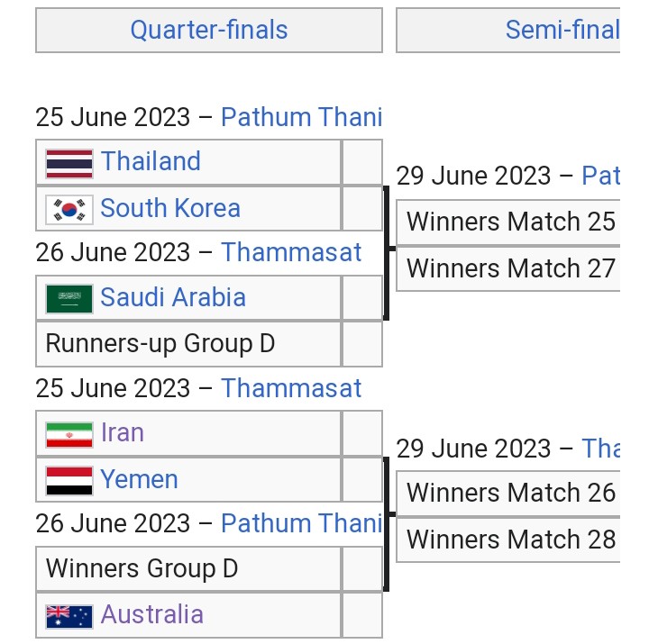Open the Iran team link

[123, 432]
